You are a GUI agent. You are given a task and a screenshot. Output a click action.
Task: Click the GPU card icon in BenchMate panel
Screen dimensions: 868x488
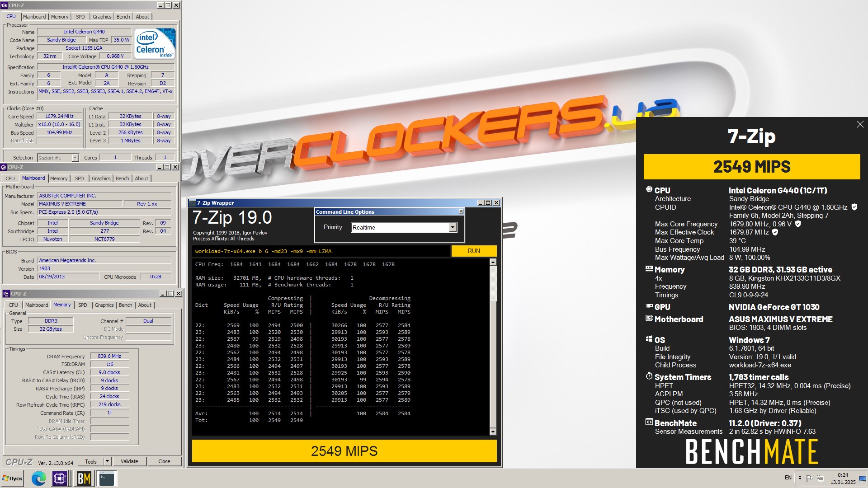pyautogui.click(x=649, y=306)
